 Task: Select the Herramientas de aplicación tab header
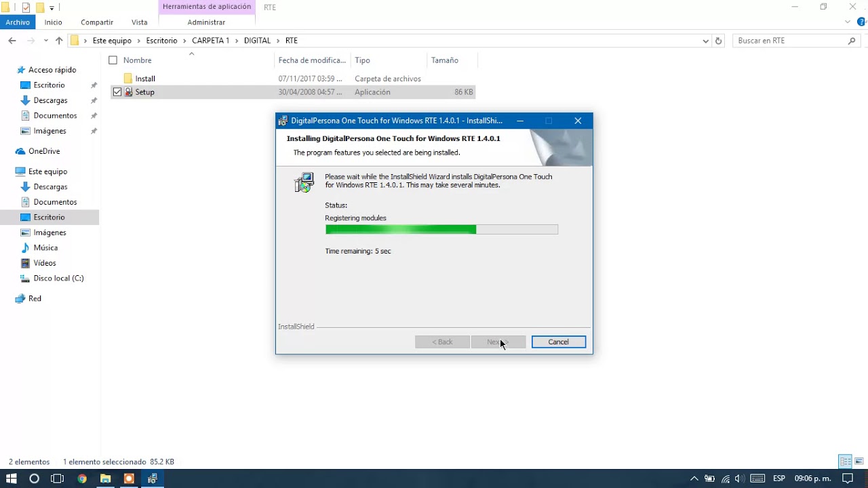[x=207, y=7]
